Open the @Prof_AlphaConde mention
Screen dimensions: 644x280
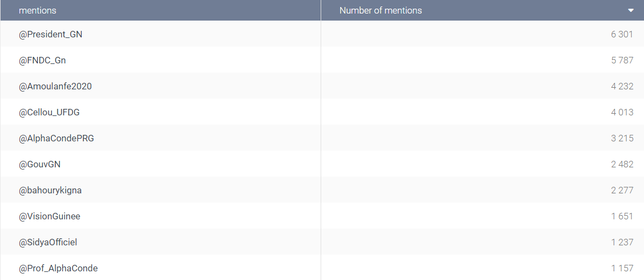coord(58,268)
